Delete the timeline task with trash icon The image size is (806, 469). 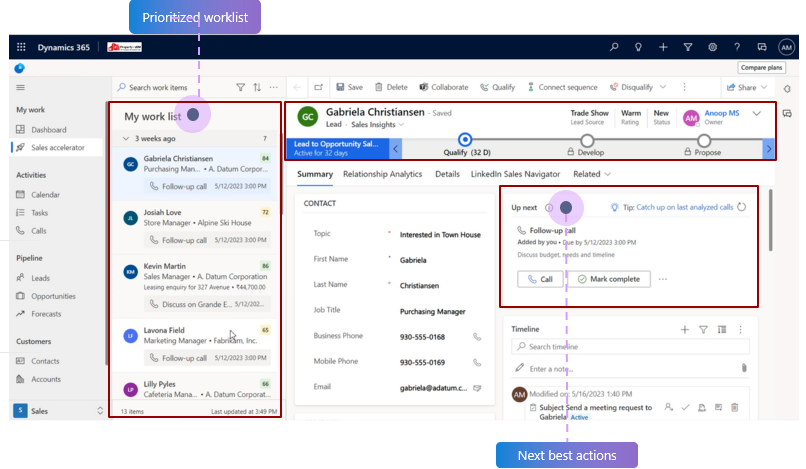[735, 407]
